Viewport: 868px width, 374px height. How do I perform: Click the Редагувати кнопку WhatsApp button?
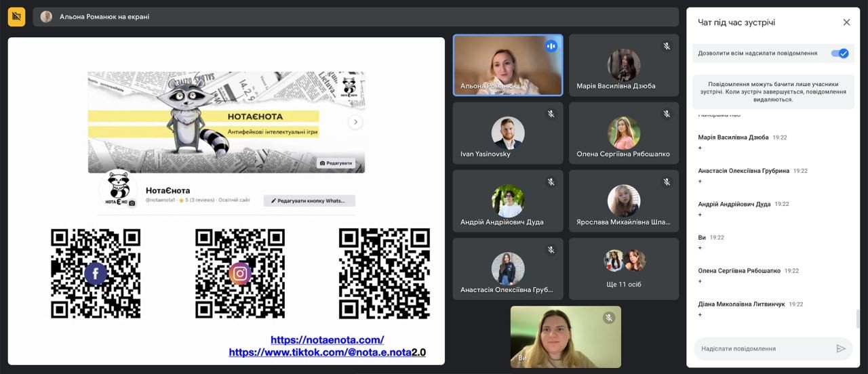coord(309,201)
